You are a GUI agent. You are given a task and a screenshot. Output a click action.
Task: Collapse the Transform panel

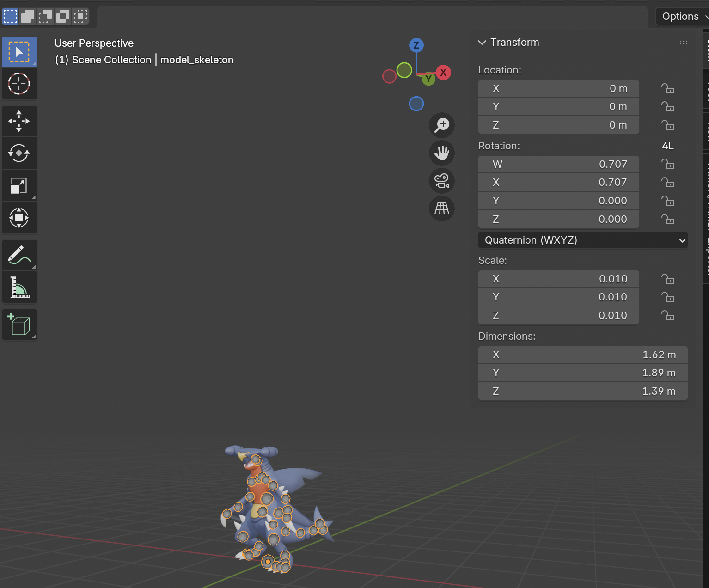(x=482, y=43)
